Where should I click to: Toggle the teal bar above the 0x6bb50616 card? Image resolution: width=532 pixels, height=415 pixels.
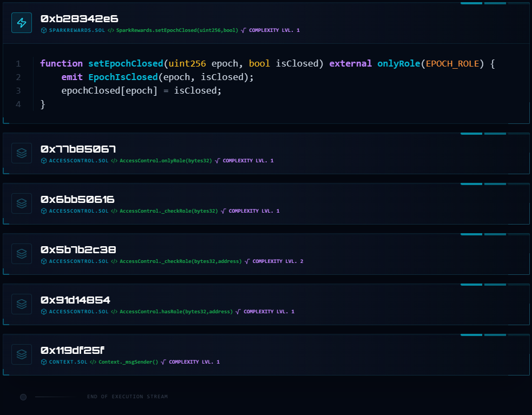471,184
